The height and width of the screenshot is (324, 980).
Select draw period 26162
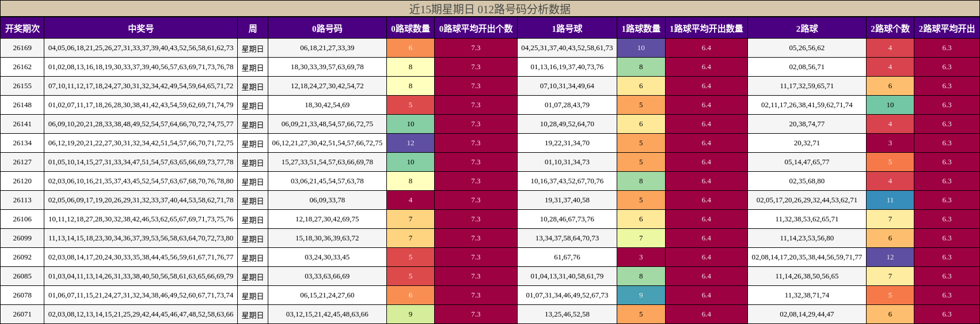22,67
